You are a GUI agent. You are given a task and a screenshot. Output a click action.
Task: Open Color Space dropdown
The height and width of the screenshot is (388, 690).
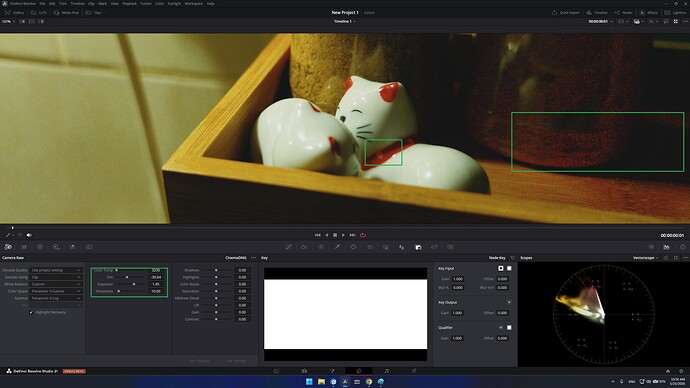(56, 291)
